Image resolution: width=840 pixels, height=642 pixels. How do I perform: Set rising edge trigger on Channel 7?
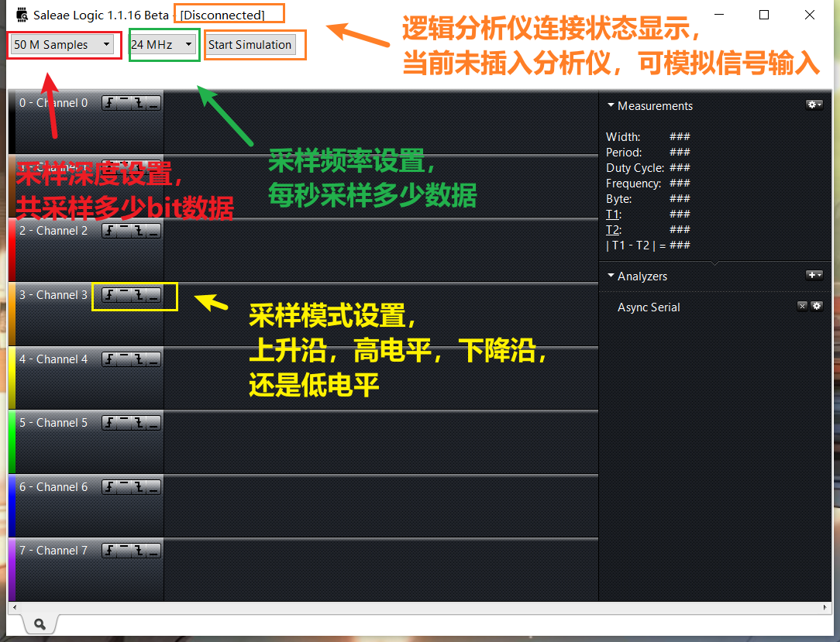click(x=108, y=551)
